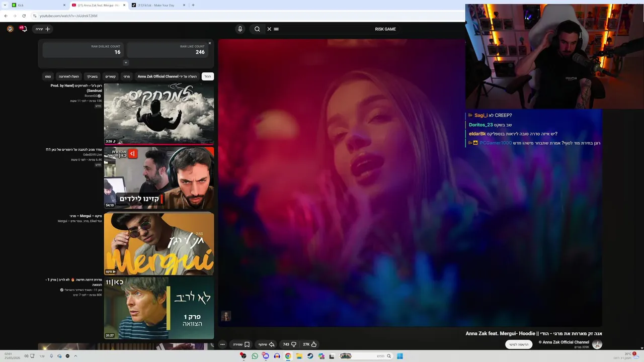Image resolution: width=644 pixels, height=362 pixels.
Task: Dislike the video showing 743
Action: coord(290,344)
